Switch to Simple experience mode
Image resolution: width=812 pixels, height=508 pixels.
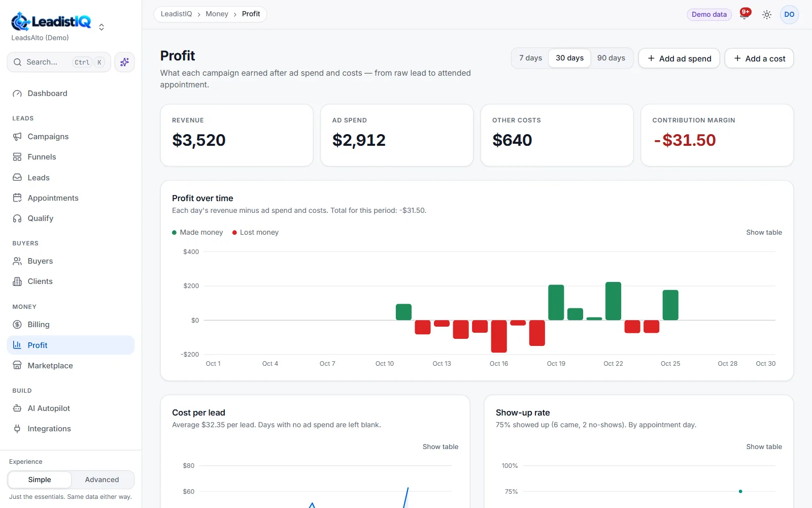pyautogui.click(x=40, y=480)
